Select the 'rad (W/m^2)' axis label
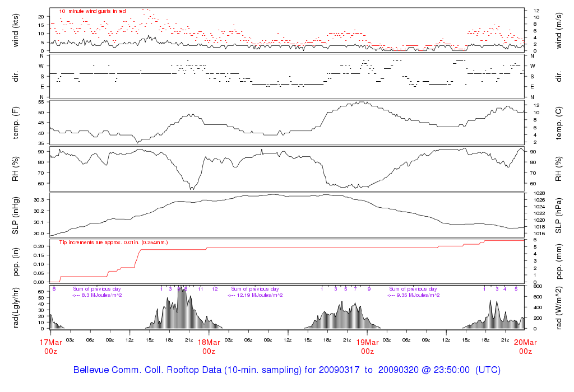Viewport: 574px width, 392px height. 559,308
